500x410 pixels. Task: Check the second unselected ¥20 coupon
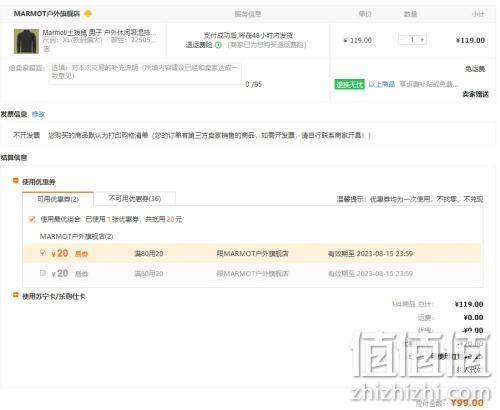click(x=43, y=273)
